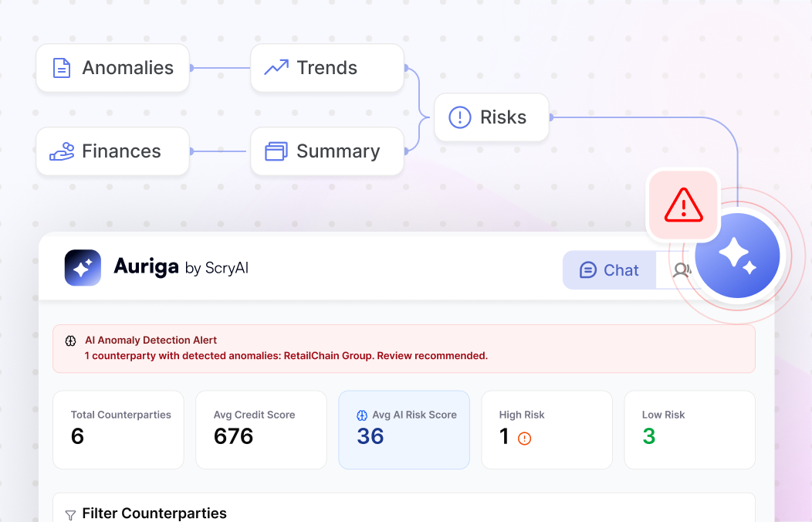
Task: Click the Finances hand-coins icon
Action: (63, 151)
